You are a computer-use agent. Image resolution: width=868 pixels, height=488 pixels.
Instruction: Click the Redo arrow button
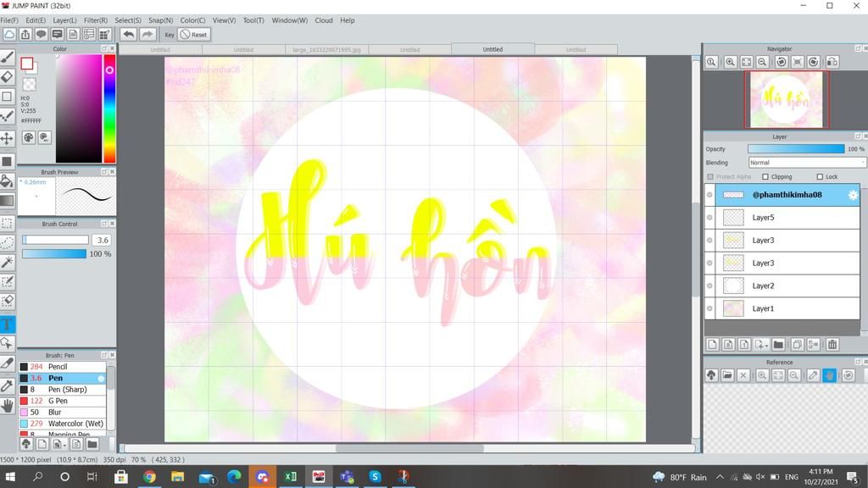147,34
